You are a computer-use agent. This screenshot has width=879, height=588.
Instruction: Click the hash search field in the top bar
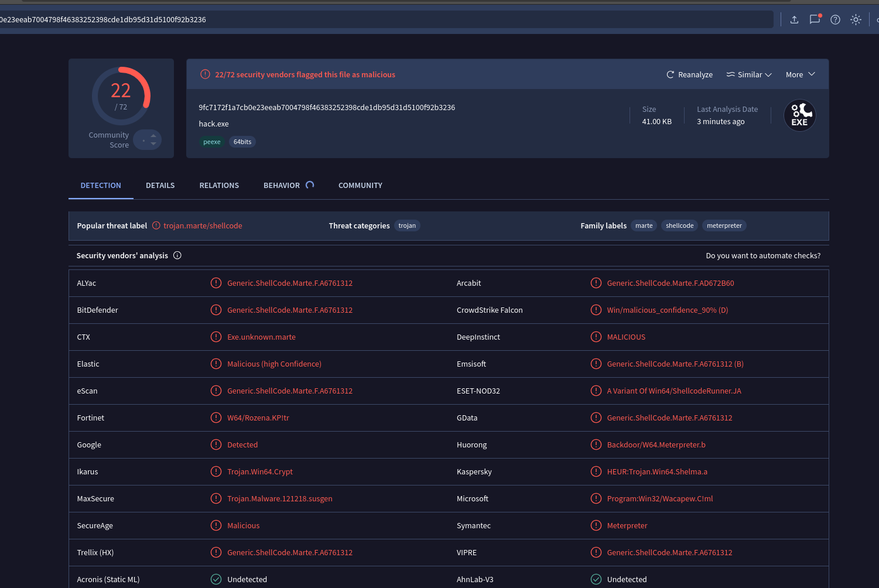tap(387, 19)
